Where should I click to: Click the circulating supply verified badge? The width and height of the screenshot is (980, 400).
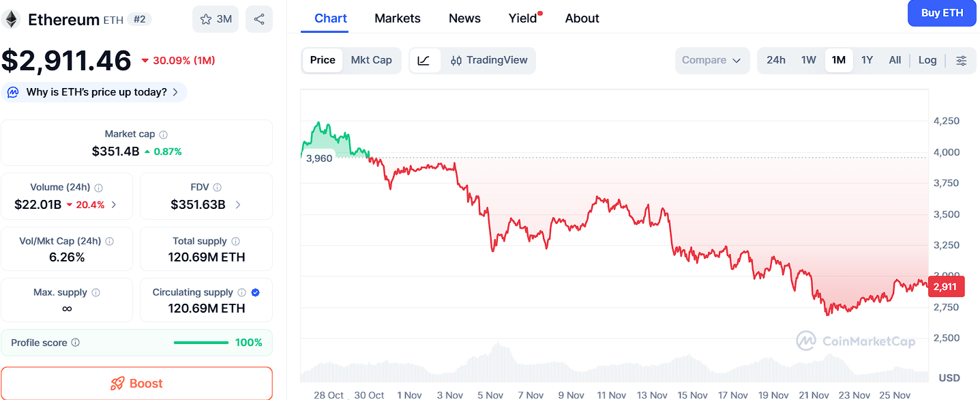coord(256,292)
